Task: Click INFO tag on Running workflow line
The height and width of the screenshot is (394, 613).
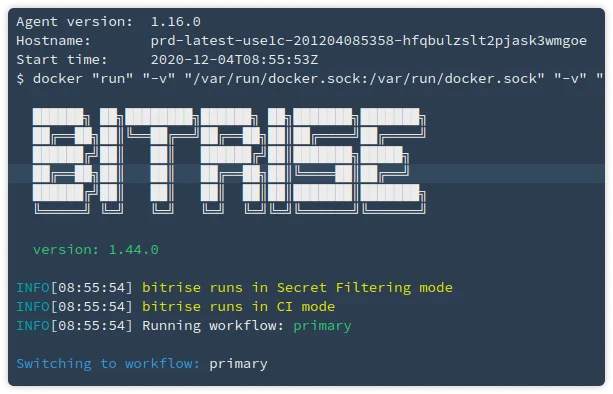Action: pyautogui.click(x=33, y=326)
